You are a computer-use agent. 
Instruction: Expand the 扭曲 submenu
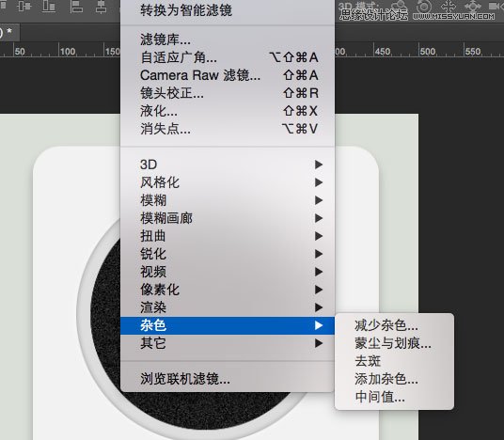coord(228,236)
